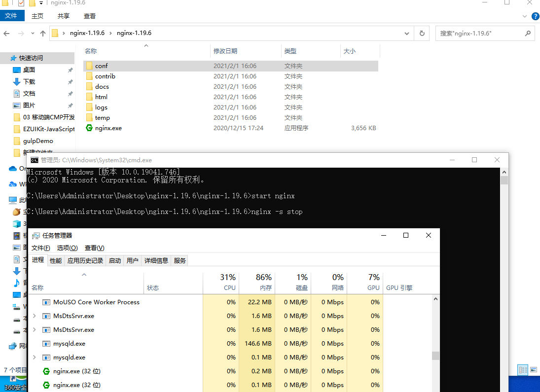Screen dimensions: 540x392
Task: Select mysqld.exe 146.6 MB process row
Action: click(230, 343)
